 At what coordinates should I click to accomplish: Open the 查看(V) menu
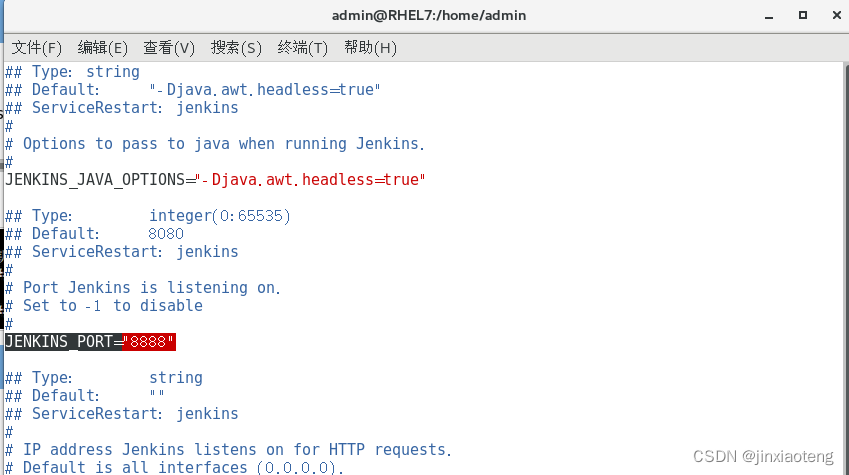pyautogui.click(x=169, y=48)
